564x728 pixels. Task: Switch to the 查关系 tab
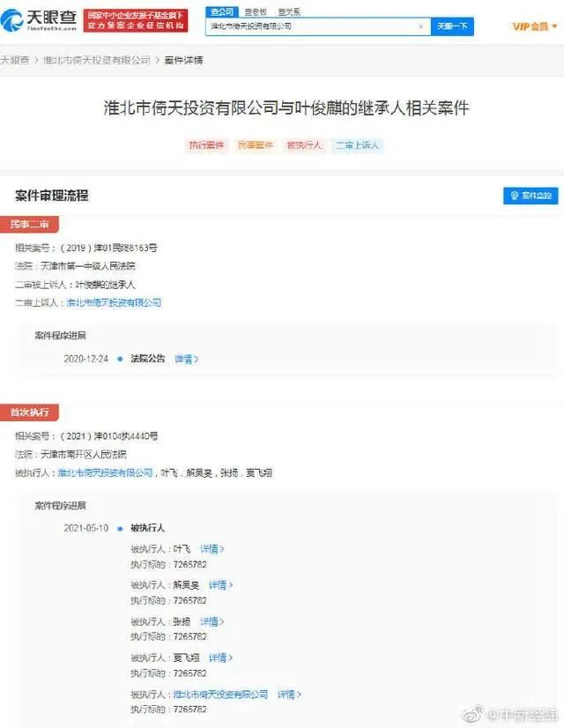[289, 12]
